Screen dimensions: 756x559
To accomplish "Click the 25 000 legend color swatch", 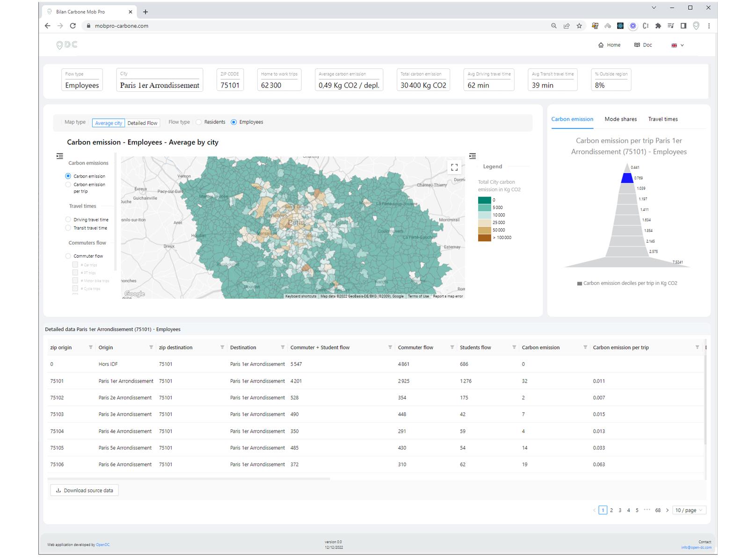I will (x=484, y=223).
